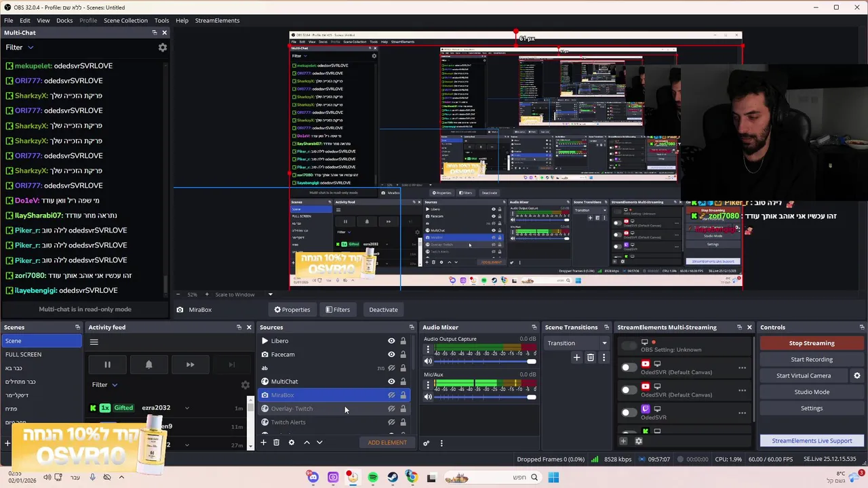Pause the Activity feed

[107, 365]
